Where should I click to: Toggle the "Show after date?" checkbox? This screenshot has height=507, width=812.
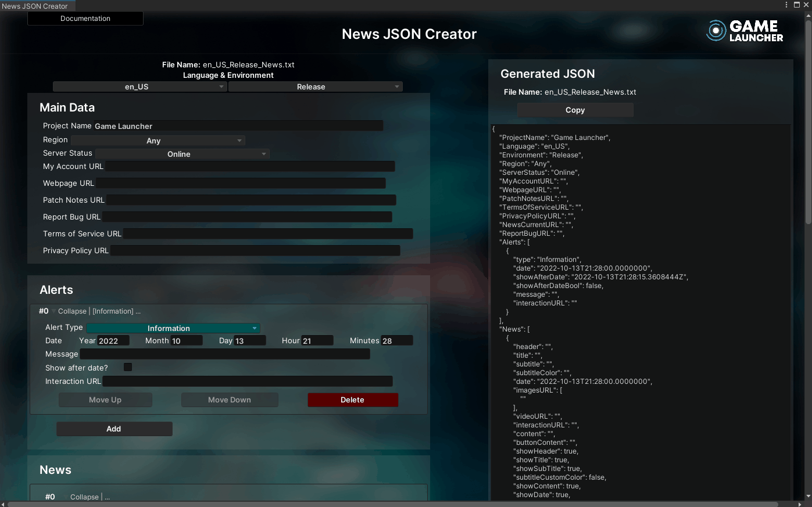click(128, 367)
